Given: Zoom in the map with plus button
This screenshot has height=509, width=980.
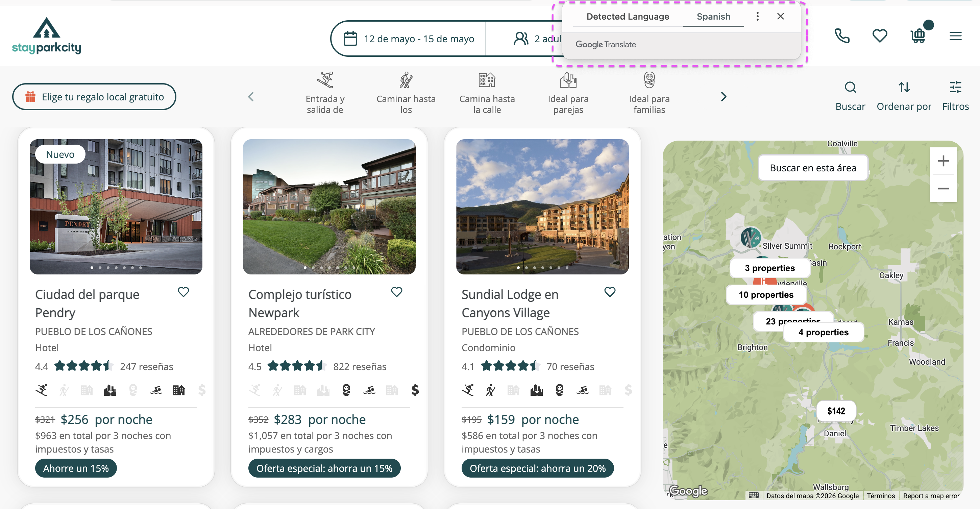Looking at the screenshot, I should (943, 161).
